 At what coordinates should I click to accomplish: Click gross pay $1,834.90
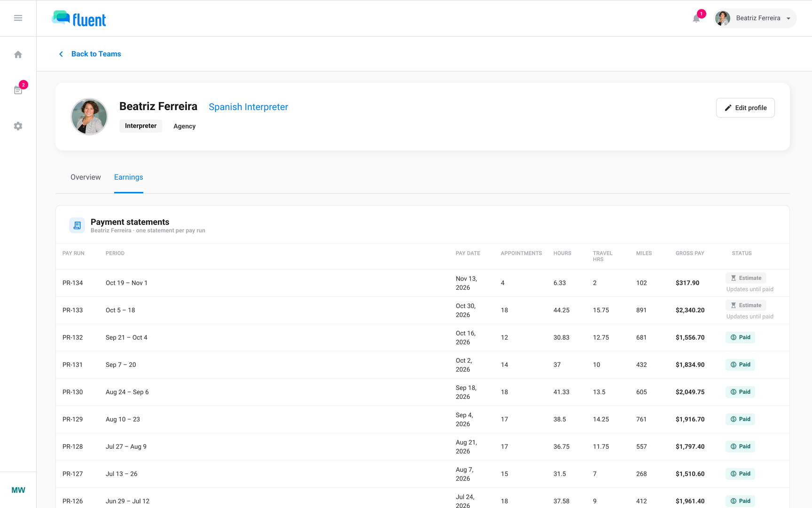690,365
